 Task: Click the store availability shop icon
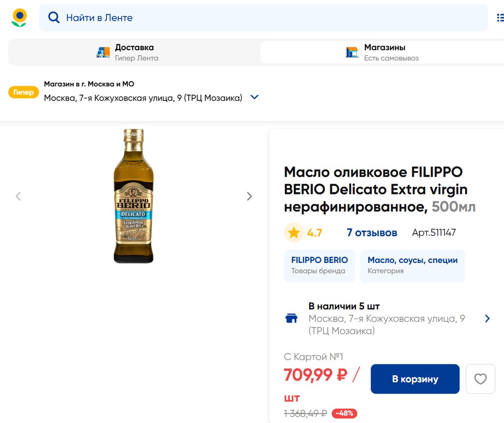(x=291, y=318)
